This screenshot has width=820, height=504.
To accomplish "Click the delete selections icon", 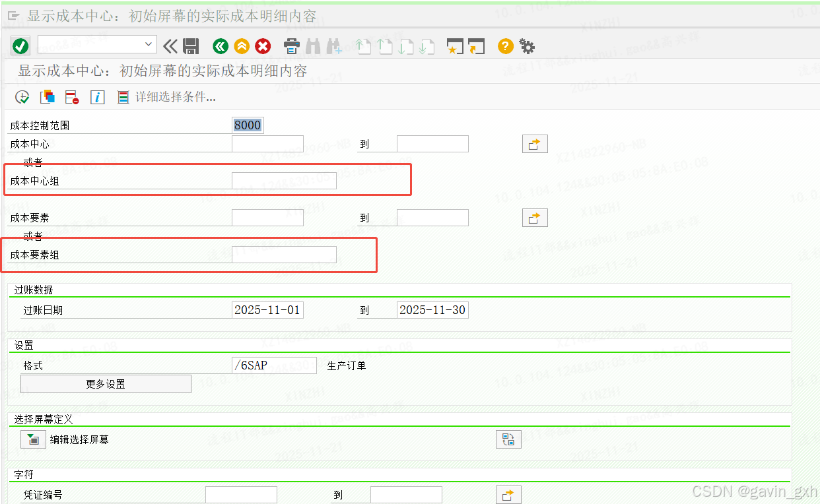I will (x=71, y=96).
